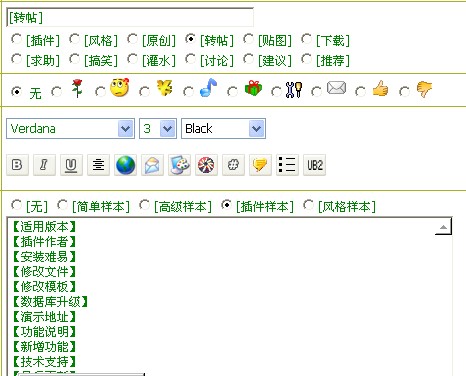466x376 pixels.
Task: Click the Bold formatting button
Action: pos(17,165)
